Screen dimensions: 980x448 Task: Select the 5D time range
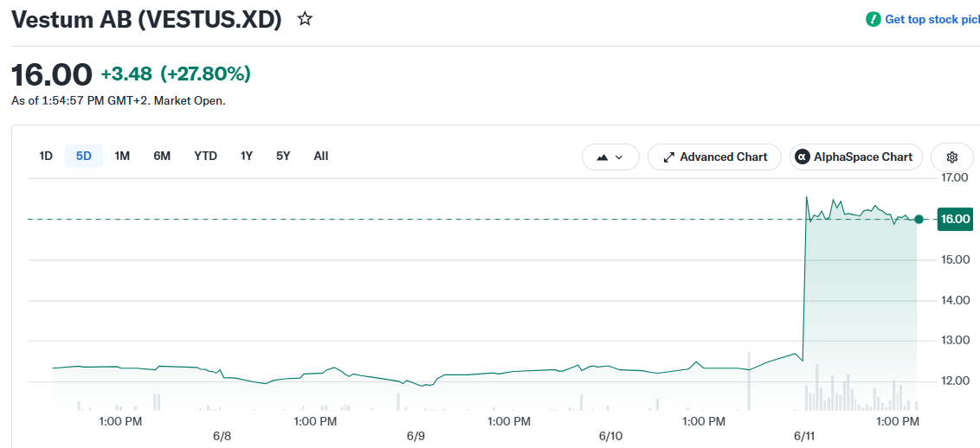(84, 156)
